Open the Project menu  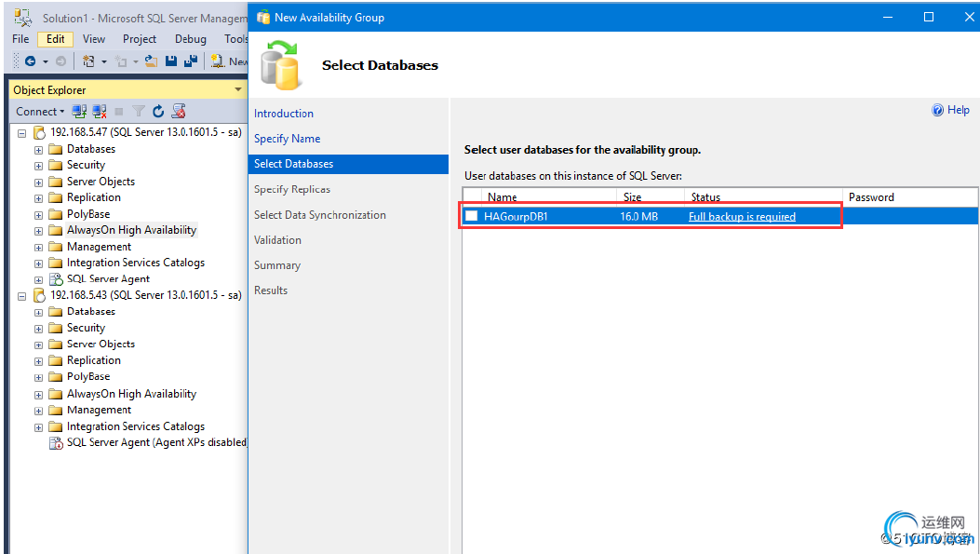(x=140, y=39)
